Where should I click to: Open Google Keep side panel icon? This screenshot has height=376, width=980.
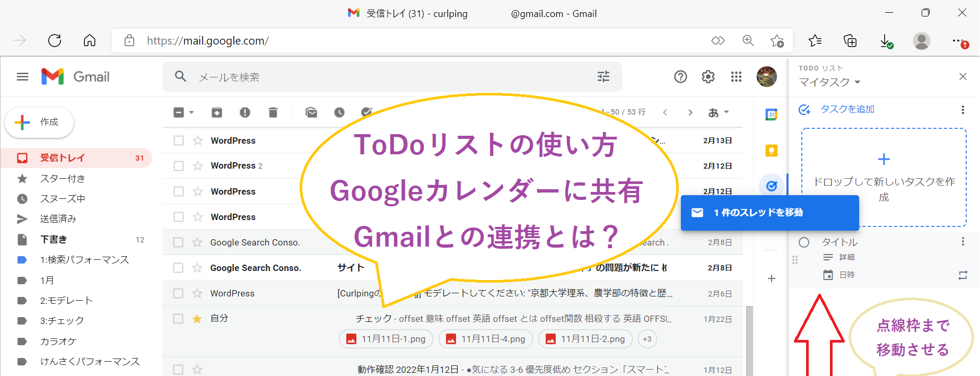click(x=771, y=151)
